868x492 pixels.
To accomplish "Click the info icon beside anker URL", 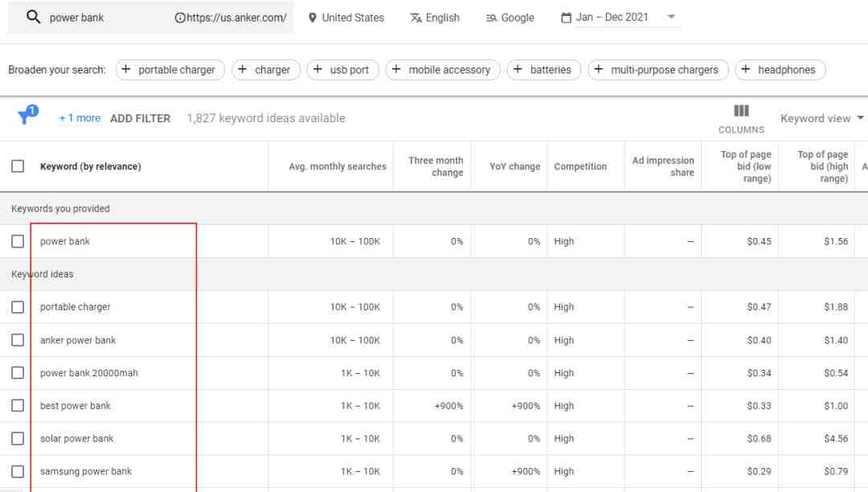I will click(x=180, y=18).
